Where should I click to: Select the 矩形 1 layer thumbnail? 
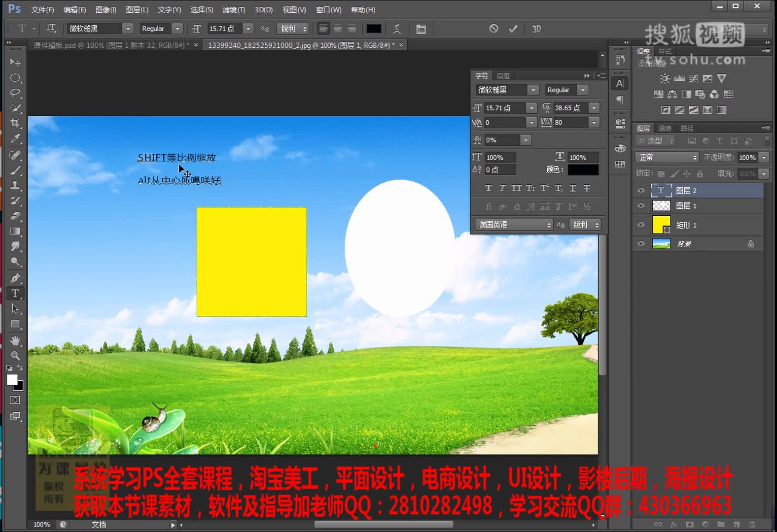pos(662,225)
